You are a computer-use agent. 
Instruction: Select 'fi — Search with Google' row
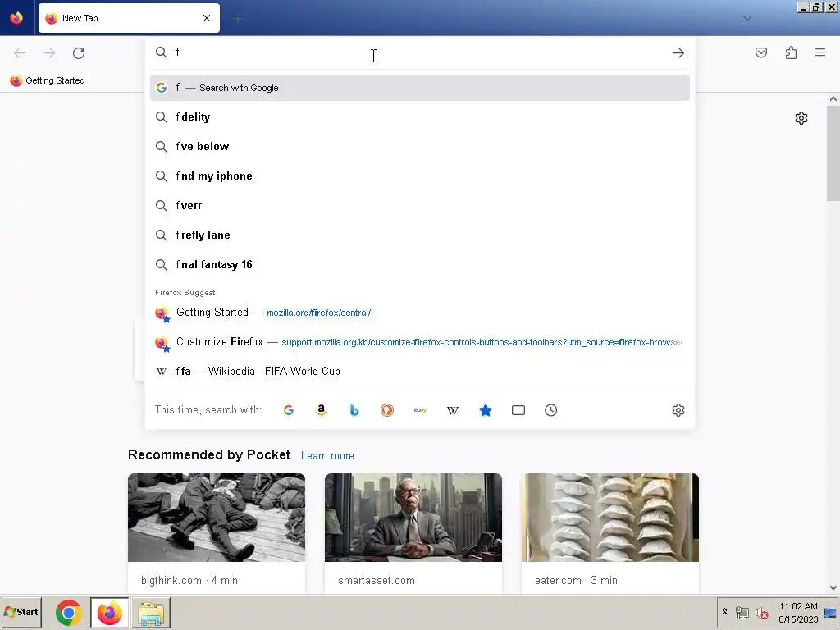tap(420, 88)
